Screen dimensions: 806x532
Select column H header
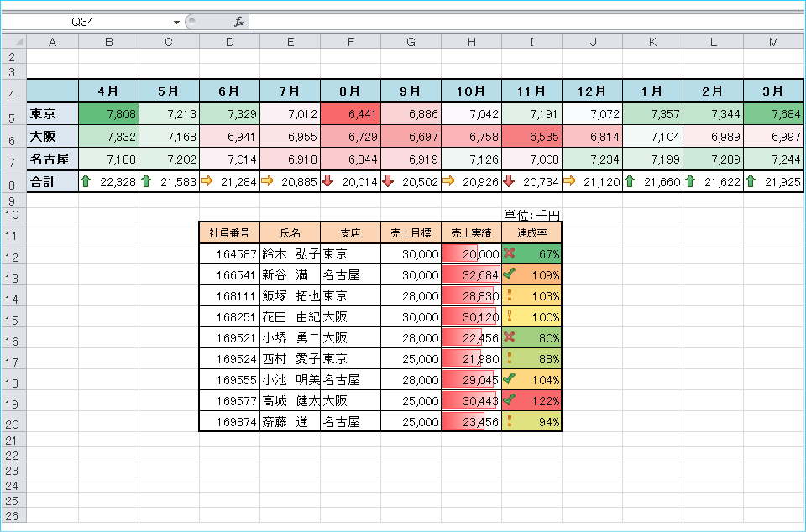point(471,42)
